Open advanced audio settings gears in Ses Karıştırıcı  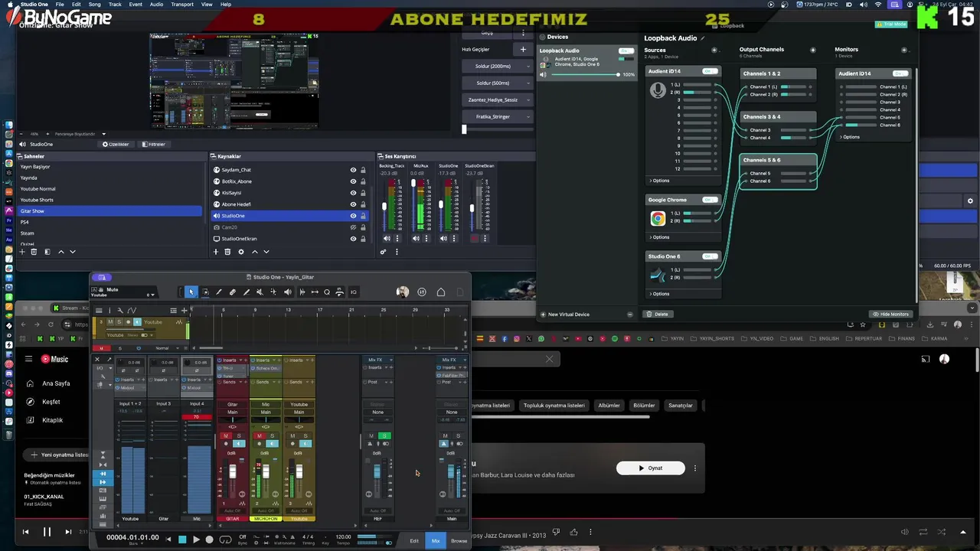point(384,252)
